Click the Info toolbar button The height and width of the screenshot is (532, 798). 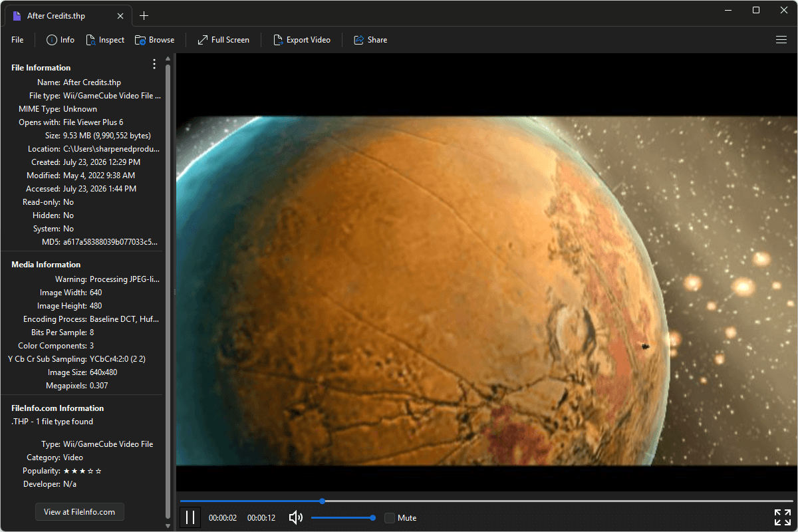[61, 40]
